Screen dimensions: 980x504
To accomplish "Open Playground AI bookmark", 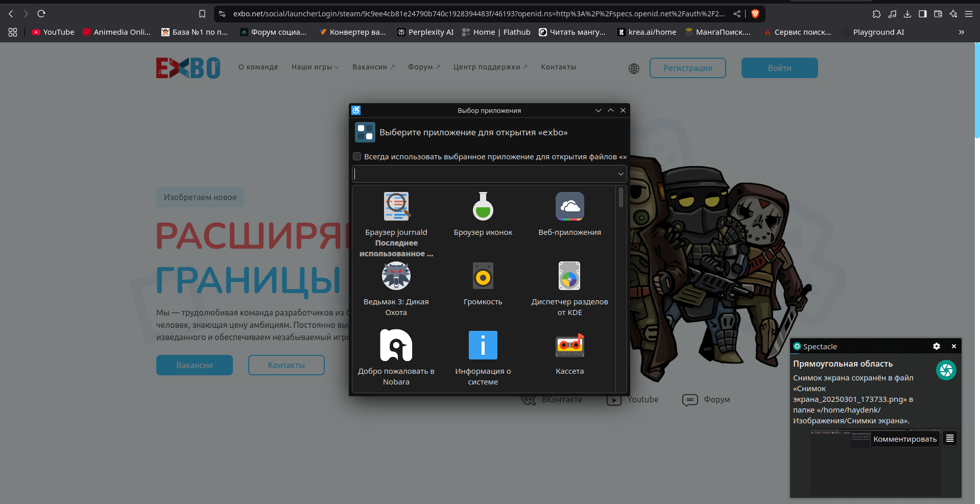I will coord(873,32).
